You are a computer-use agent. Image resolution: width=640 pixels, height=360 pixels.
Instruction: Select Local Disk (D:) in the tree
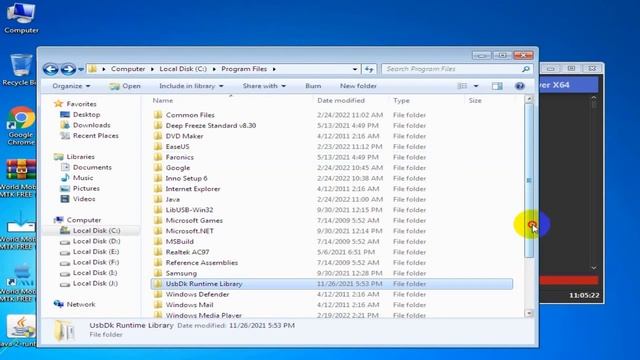point(96,241)
